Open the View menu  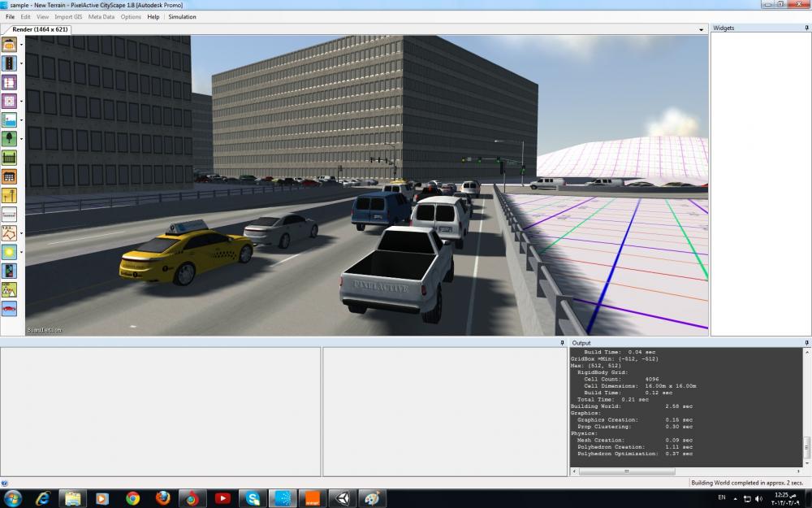[42, 16]
